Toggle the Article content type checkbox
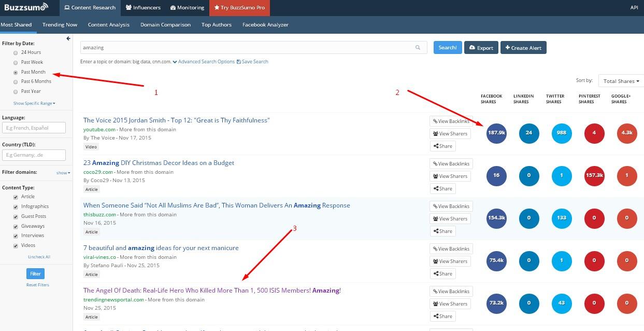 coord(16,197)
